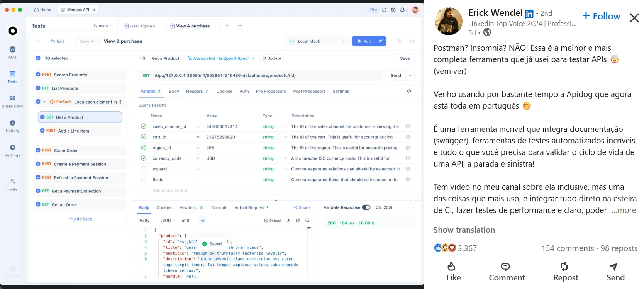Copy the response body

coord(298,221)
